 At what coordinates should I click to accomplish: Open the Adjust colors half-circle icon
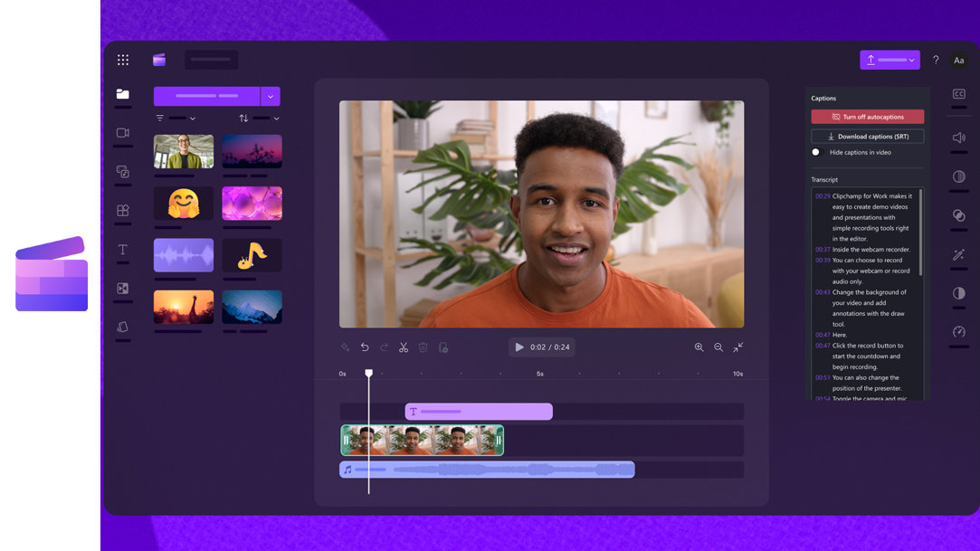pos(959,293)
